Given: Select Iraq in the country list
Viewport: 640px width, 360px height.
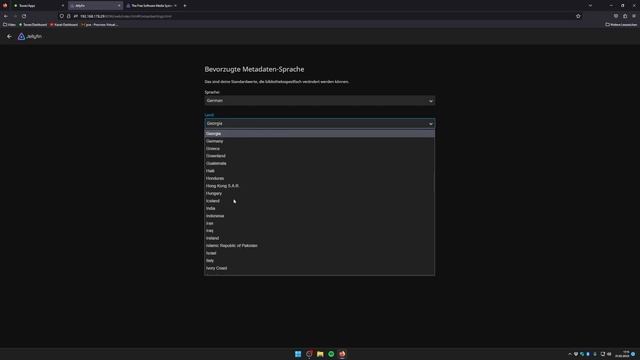Looking at the screenshot, I should coord(320,231).
